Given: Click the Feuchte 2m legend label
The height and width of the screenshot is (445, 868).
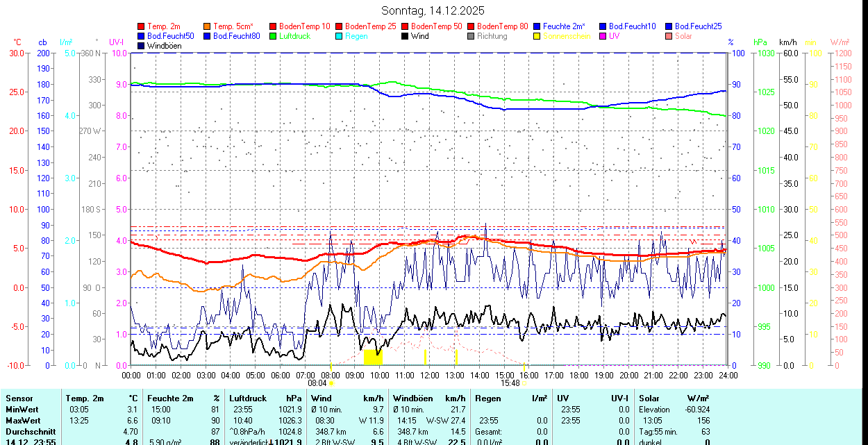Looking at the screenshot, I should (569, 26).
